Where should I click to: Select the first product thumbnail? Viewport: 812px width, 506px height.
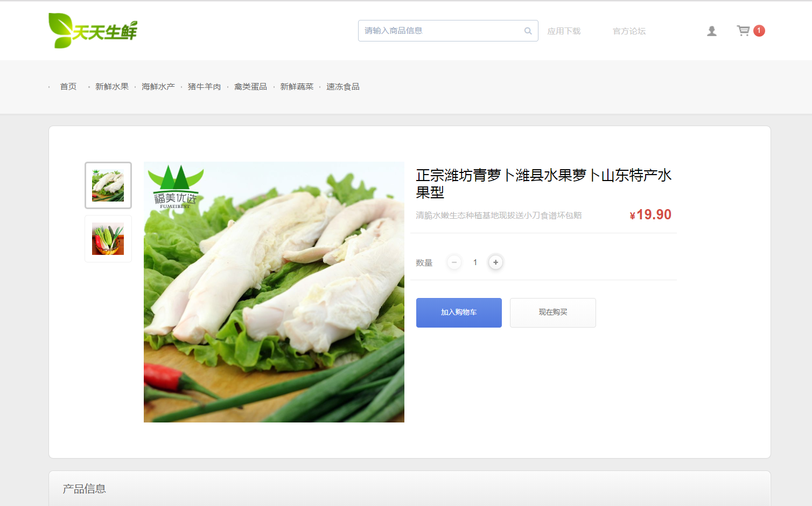tap(108, 185)
